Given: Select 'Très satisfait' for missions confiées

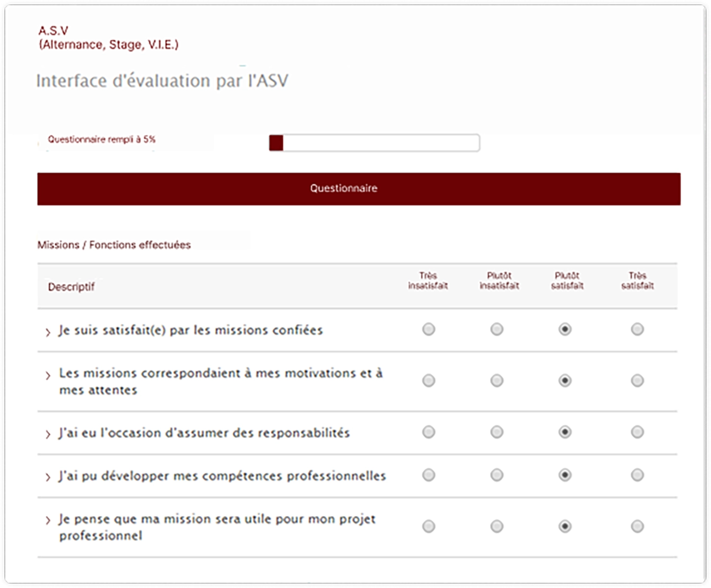Looking at the screenshot, I should click(x=637, y=329).
